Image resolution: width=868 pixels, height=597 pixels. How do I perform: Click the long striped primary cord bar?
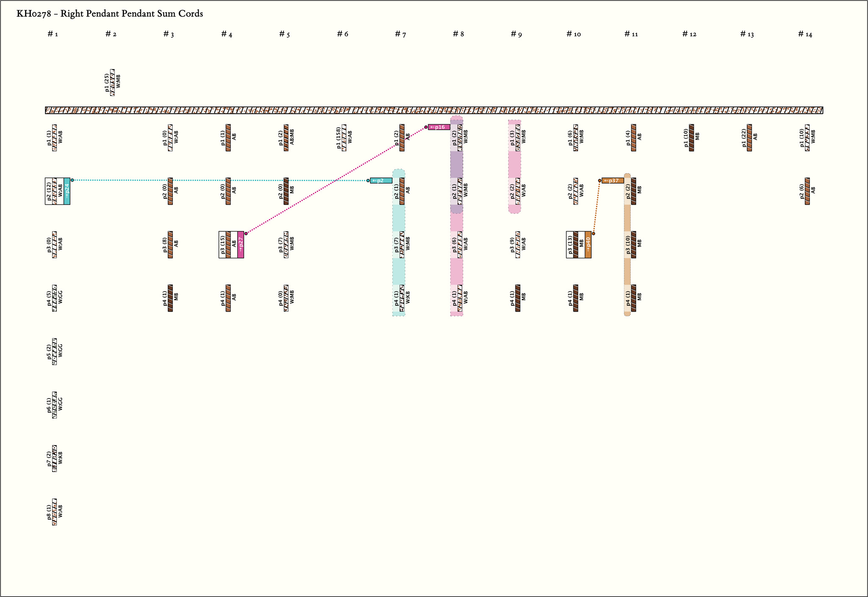point(434,110)
